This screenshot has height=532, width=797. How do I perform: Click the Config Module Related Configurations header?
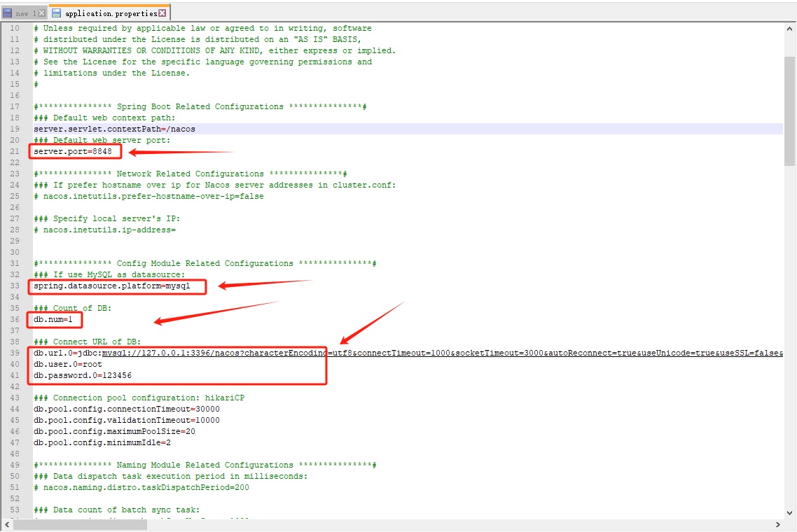pos(205,264)
